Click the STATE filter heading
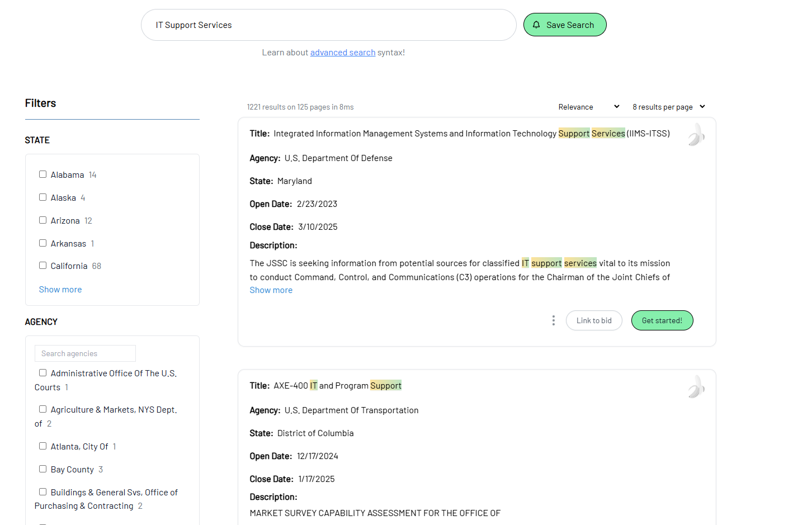 click(37, 140)
